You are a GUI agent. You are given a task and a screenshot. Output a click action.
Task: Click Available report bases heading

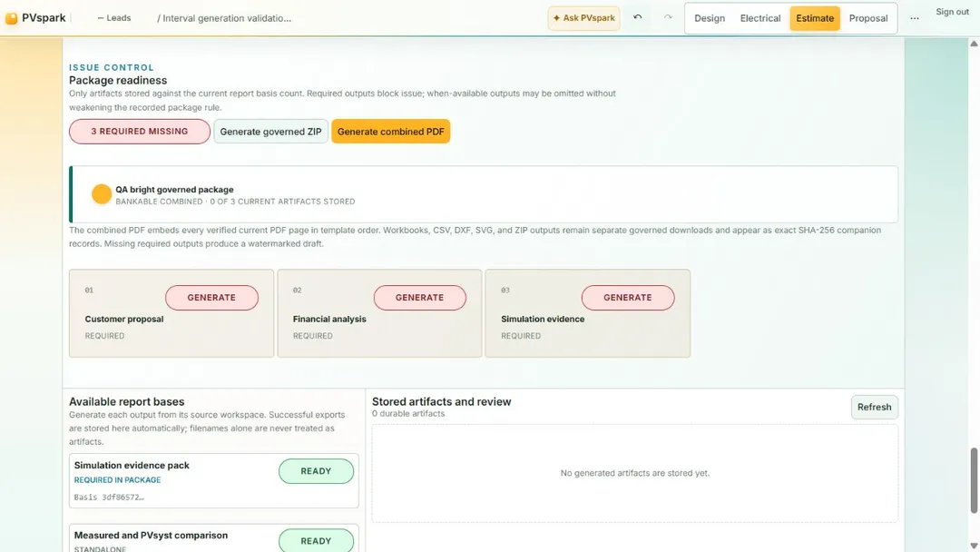click(x=126, y=402)
